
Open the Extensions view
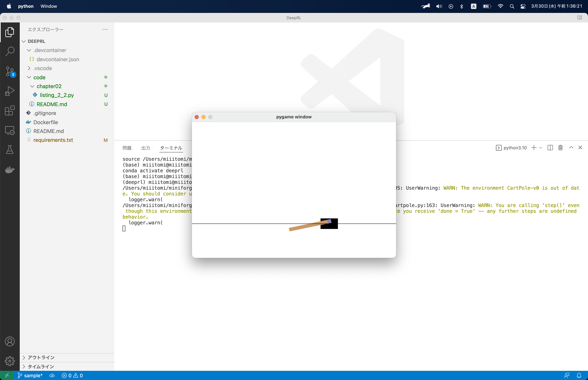pos(10,111)
